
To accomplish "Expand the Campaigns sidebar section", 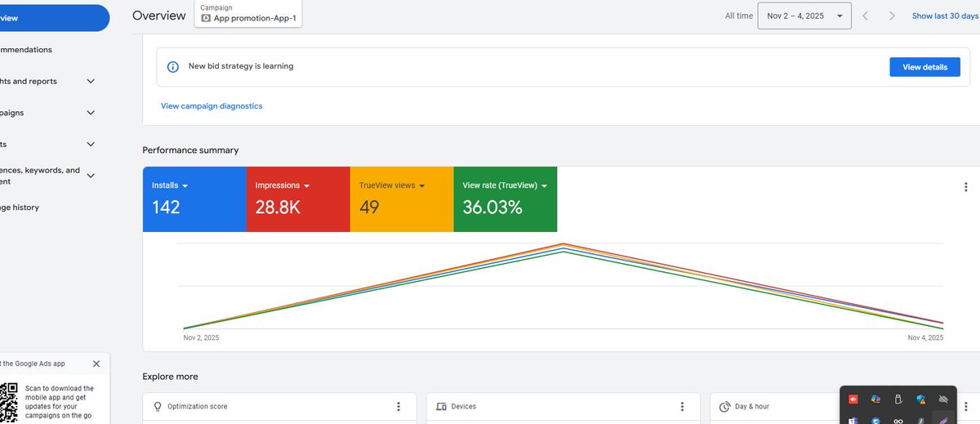I will click(x=91, y=113).
